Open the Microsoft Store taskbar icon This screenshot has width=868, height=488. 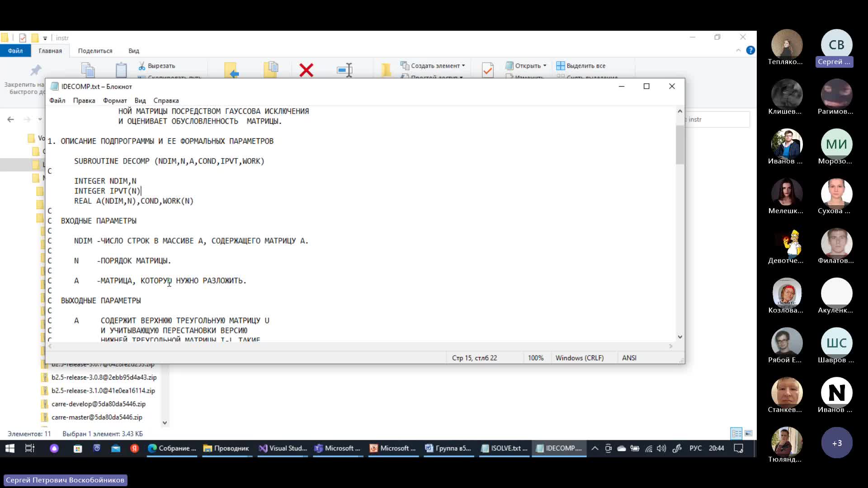[x=78, y=448]
